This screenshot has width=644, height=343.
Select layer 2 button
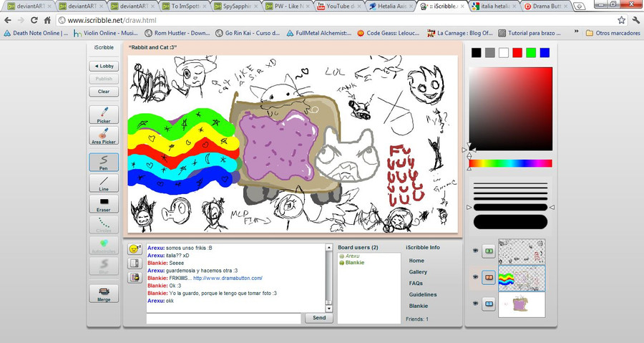pyautogui.click(x=489, y=277)
